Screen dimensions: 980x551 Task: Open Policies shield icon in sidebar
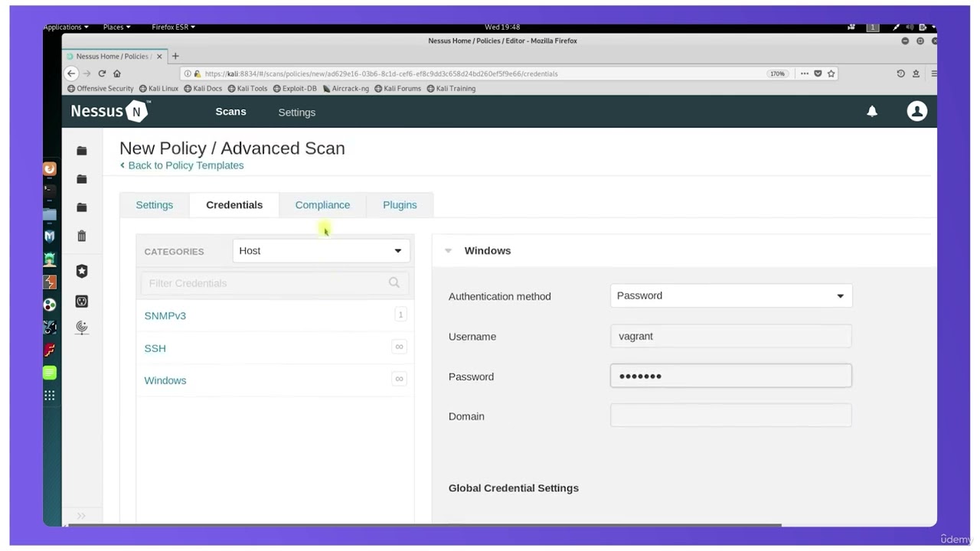coord(82,271)
